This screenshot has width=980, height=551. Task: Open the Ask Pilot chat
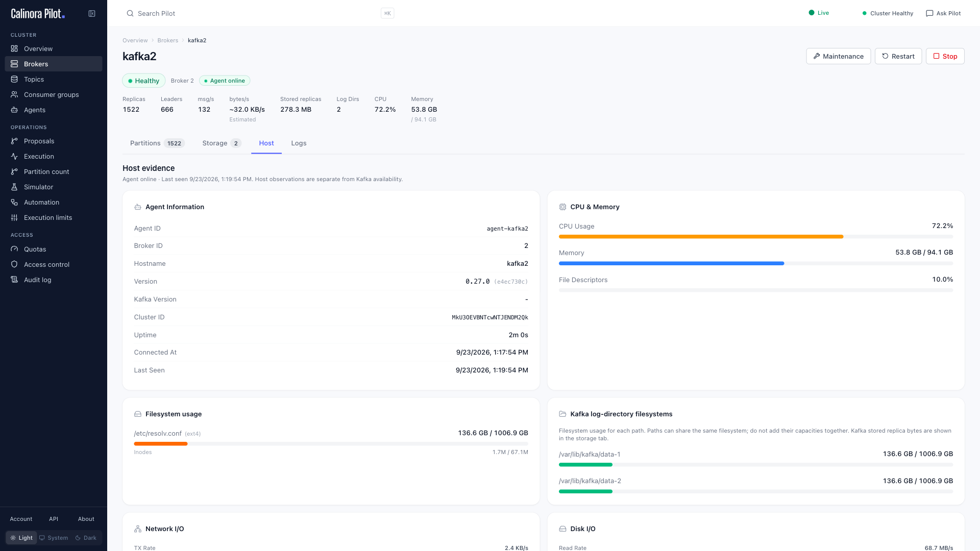pyautogui.click(x=943, y=13)
